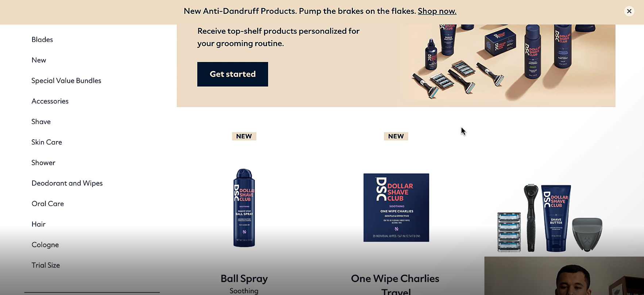The width and height of the screenshot is (644, 295).
Task: Select the Oral Care category
Action: (48, 204)
